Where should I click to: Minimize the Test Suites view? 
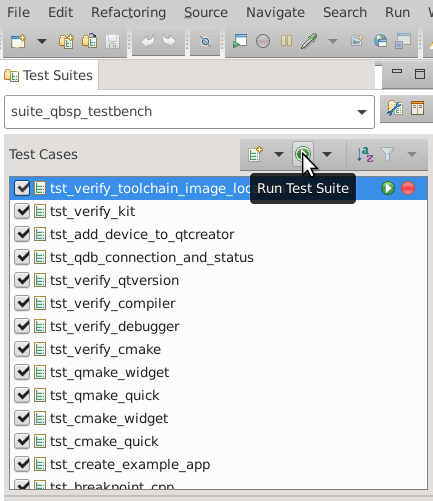click(397, 71)
